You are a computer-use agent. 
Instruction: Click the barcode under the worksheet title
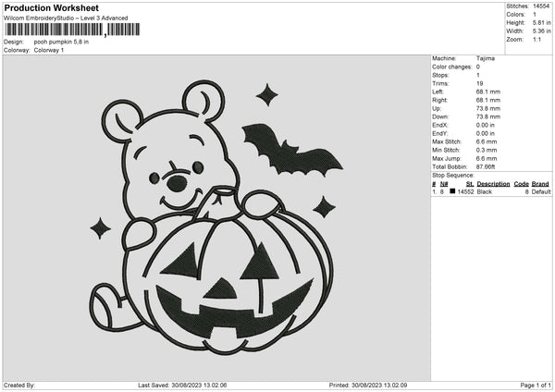tap(72, 30)
